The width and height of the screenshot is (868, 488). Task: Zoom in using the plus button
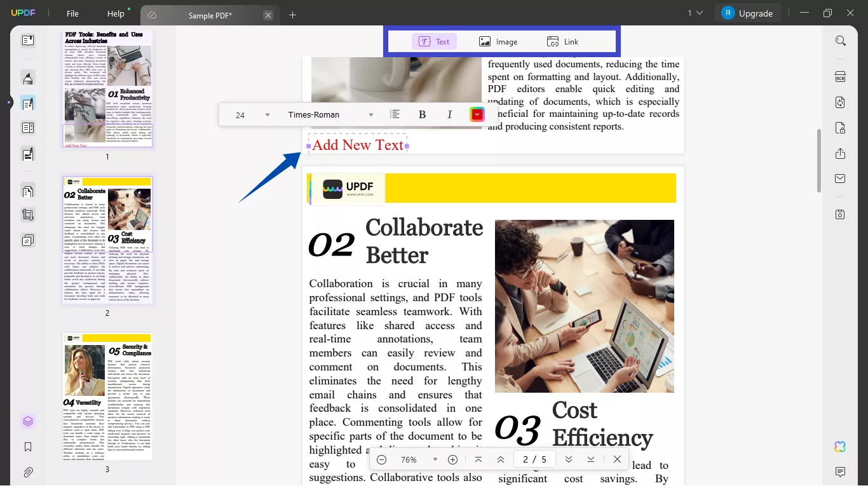click(x=453, y=459)
